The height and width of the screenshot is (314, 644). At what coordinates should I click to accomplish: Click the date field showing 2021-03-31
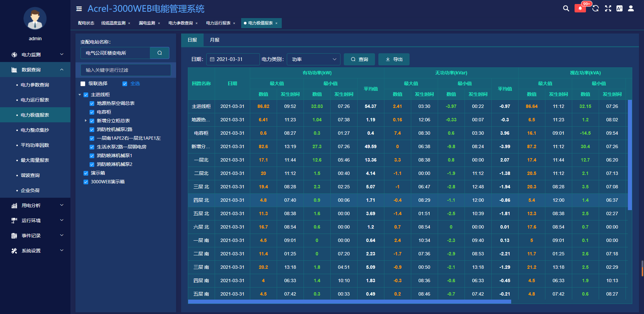233,59
